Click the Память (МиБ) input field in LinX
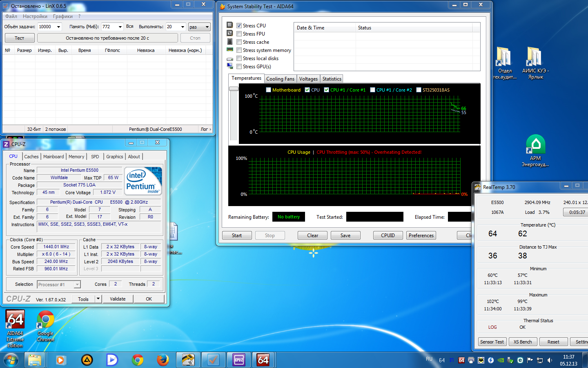Image resolution: width=588 pixels, height=368 pixels. click(x=109, y=27)
